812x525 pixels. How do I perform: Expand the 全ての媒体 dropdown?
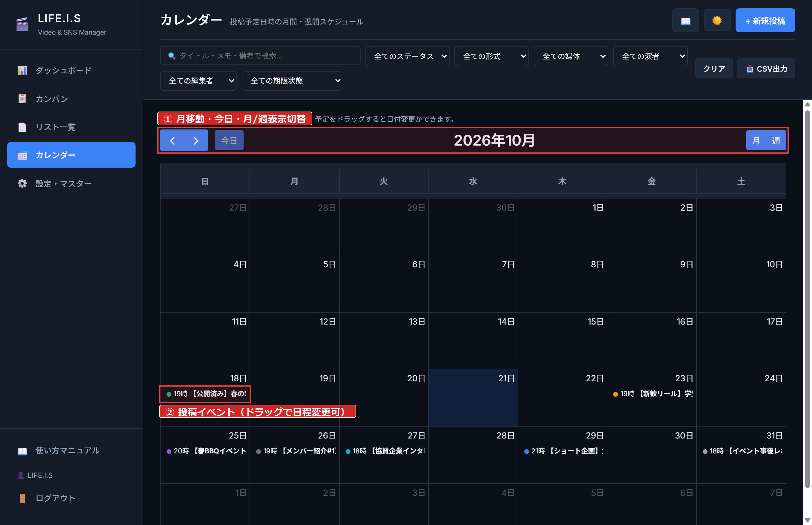(571, 56)
